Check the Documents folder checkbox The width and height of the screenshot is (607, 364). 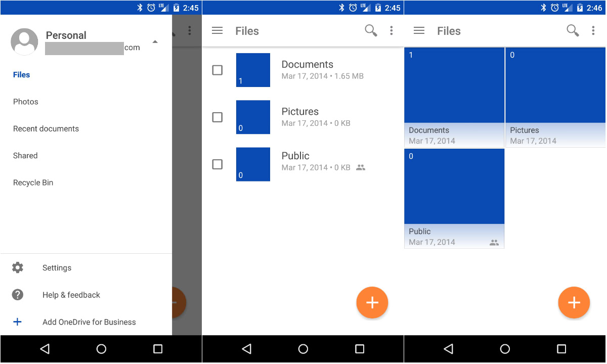pyautogui.click(x=217, y=70)
